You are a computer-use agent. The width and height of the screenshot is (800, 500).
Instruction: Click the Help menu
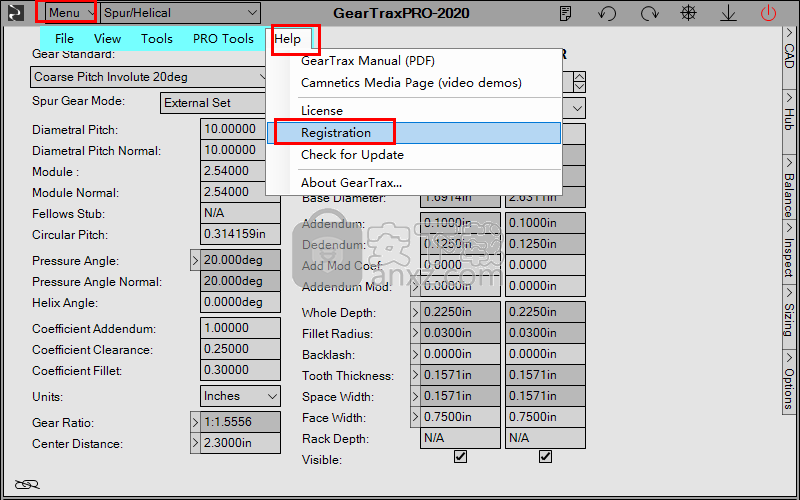pyautogui.click(x=288, y=39)
